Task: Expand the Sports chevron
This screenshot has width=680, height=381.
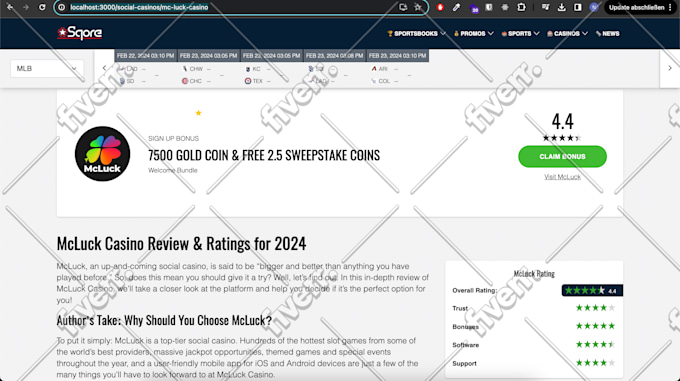Action: click(536, 33)
